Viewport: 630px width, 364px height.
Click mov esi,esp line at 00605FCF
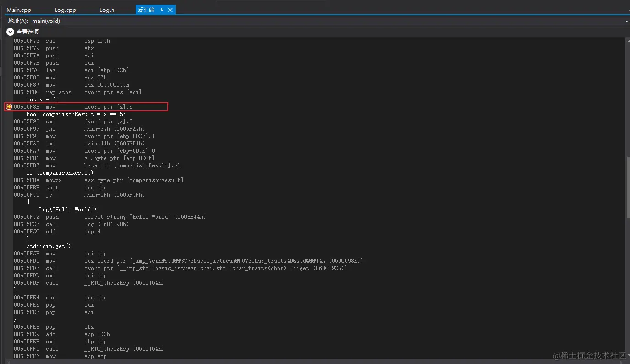(x=60, y=254)
